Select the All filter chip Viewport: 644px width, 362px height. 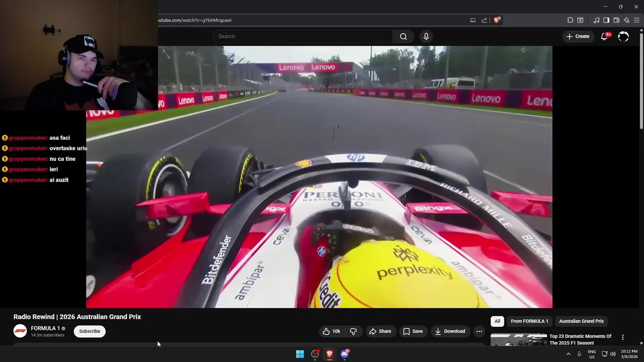(497, 321)
